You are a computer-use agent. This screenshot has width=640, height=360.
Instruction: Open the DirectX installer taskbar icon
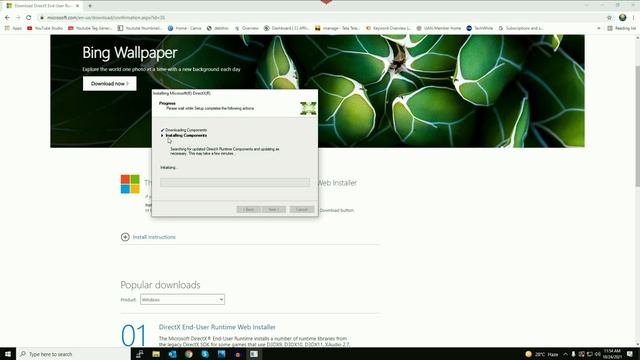(x=254, y=354)
